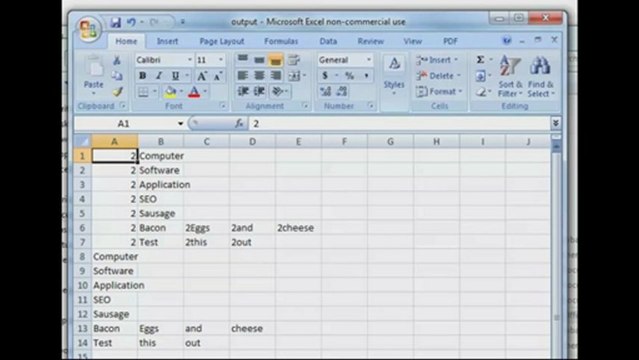Switch to the Review tab
Viewport: 639px width, 360px height.
pos(370,41)
